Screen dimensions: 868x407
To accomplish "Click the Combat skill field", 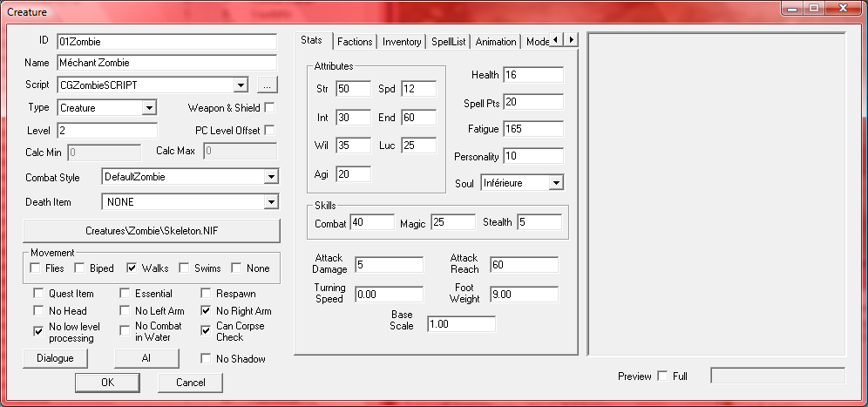I will tap(372, 222).
